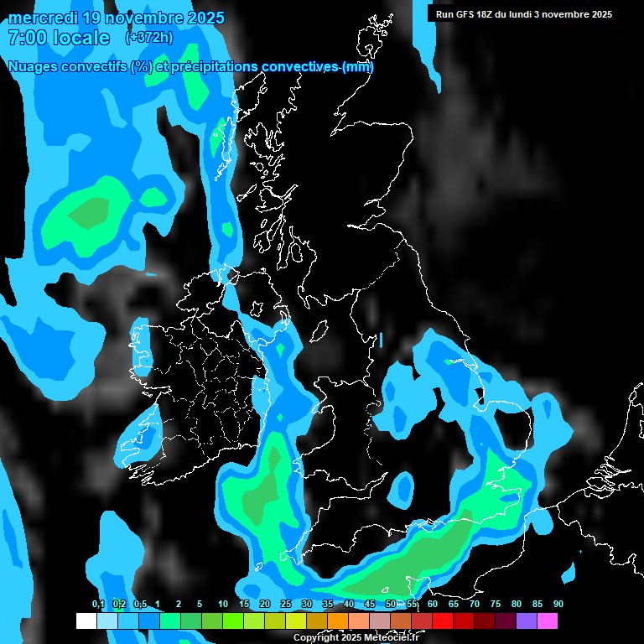The image size is (644, 644).
Task: Open the Copyright 2025 Meteociel.fr text
Action: pos(356,637)
